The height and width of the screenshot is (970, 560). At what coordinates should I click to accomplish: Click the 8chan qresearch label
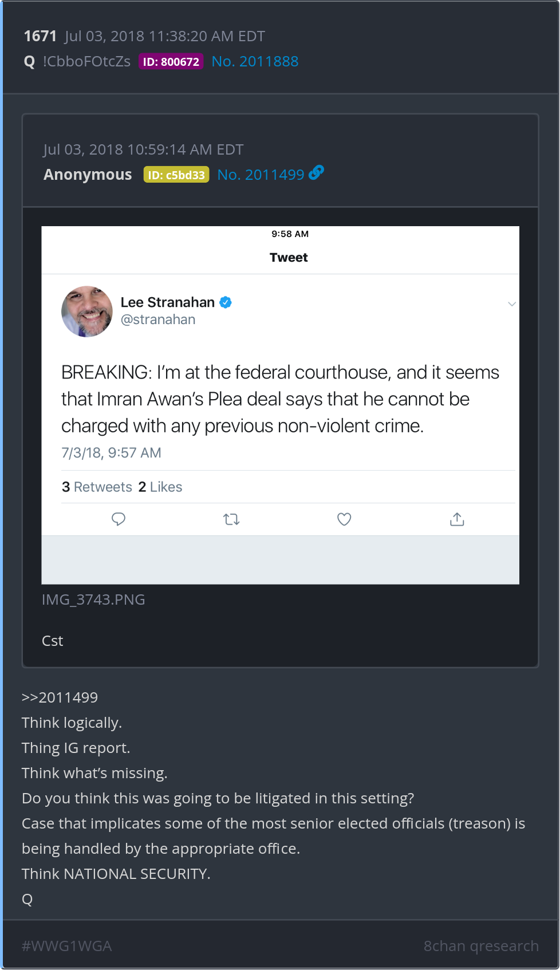click(x=481, y=946)
